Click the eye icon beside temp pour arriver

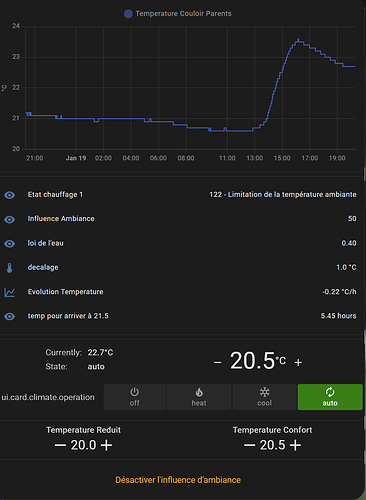tap(9, 316)
